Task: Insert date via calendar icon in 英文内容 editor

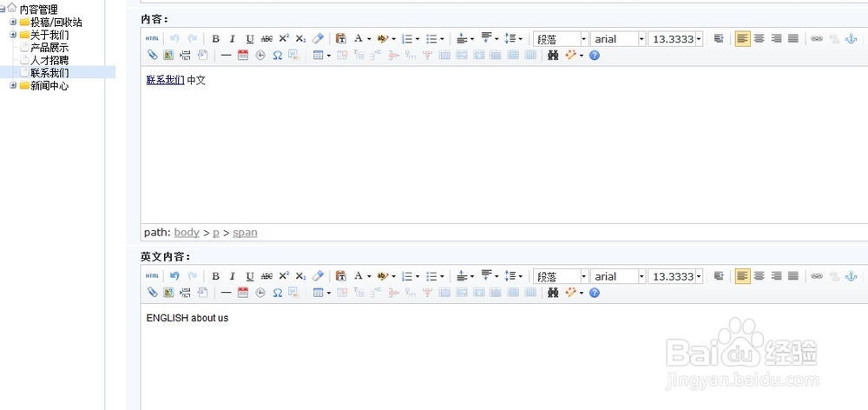Action: point(242,293)
